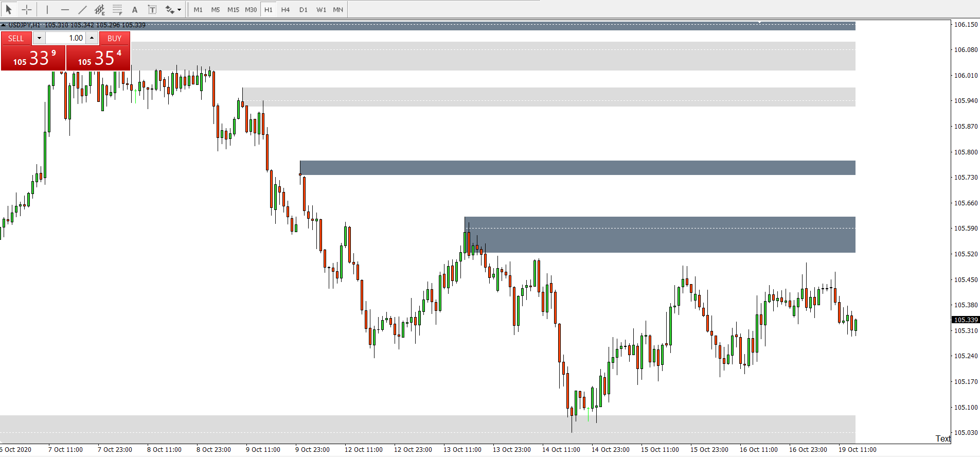Screen dimensions: 980x457
Task: Click the sell price 105.33 panel
Action: (33, 58)
